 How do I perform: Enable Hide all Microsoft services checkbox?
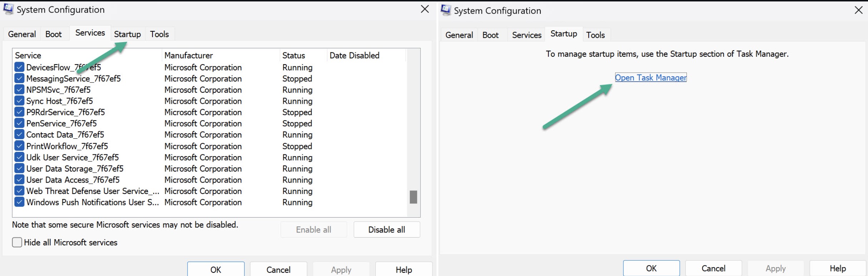coord(17,242)
